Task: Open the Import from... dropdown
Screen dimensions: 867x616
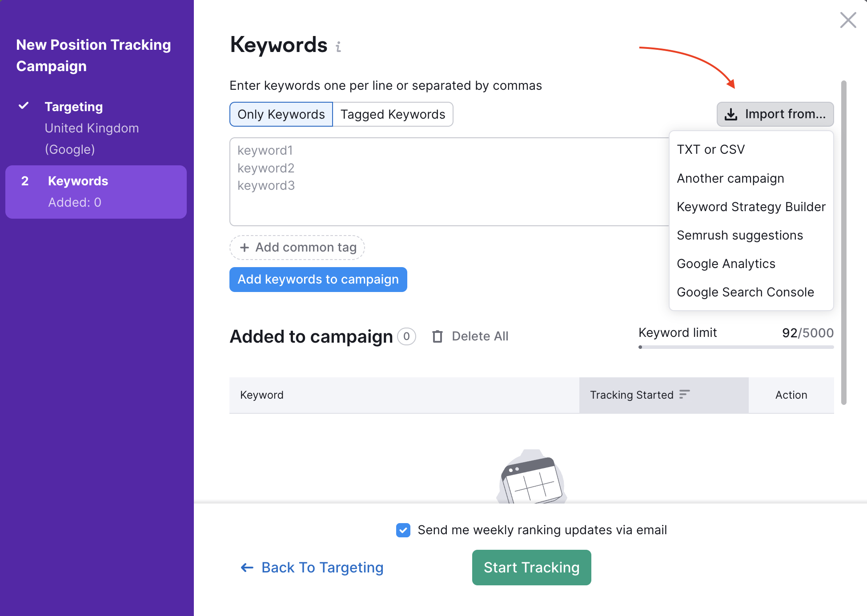Action: point(775,114)
